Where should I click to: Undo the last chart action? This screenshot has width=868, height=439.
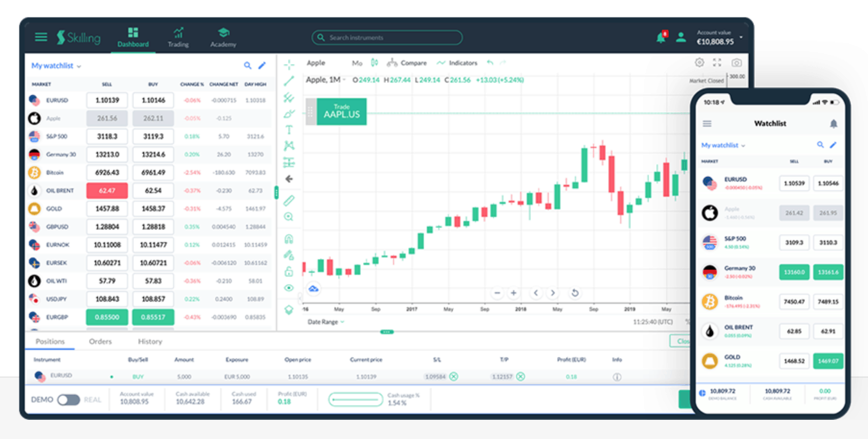coord(490,62)
